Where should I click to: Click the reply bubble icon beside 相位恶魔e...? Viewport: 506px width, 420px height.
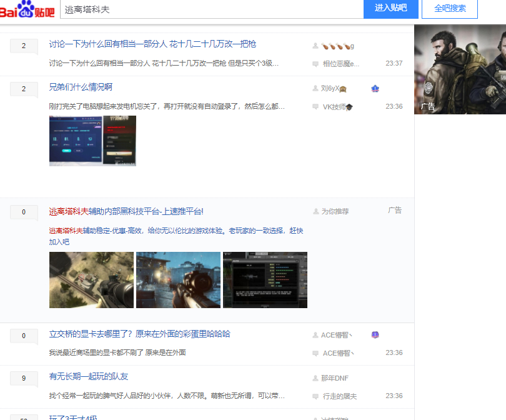tap(315, 64)
